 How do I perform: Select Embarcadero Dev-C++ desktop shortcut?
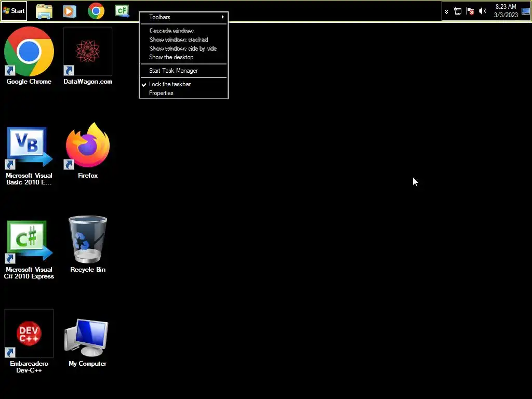29,341
